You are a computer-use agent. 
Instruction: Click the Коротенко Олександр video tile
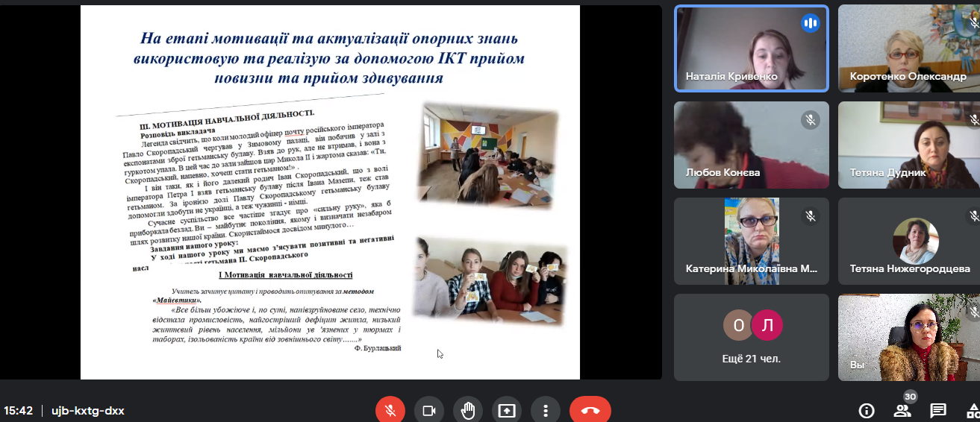908,48
